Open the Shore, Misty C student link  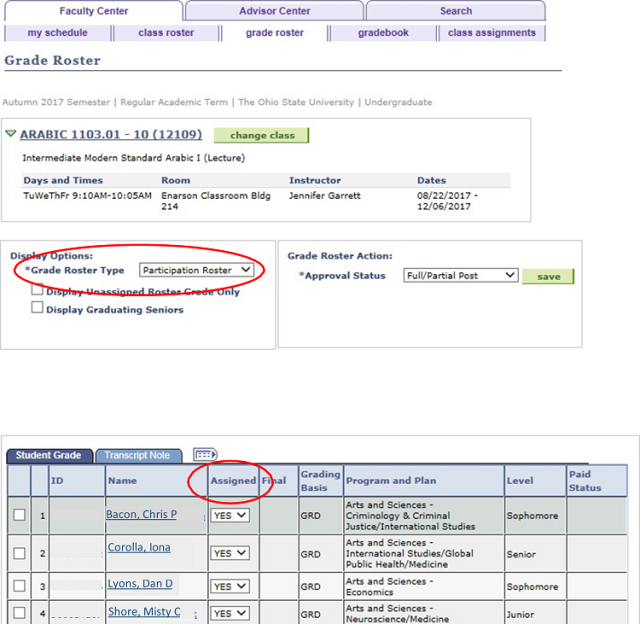(144, 612)
